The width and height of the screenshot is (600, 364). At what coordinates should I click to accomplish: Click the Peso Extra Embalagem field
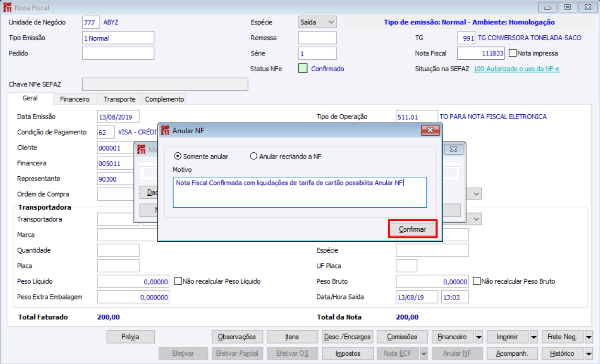[133, 297]
